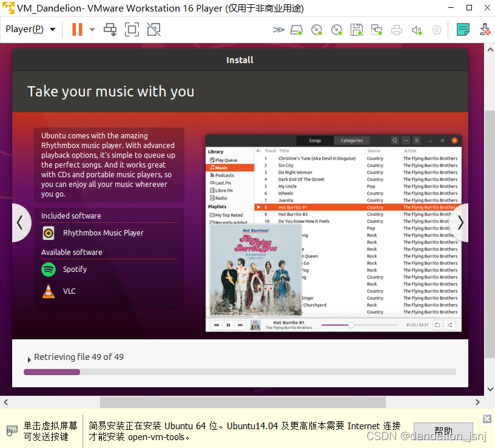
Task: Click the Rhythmbox Music Player icon
Action: click(x=49, y=233)
